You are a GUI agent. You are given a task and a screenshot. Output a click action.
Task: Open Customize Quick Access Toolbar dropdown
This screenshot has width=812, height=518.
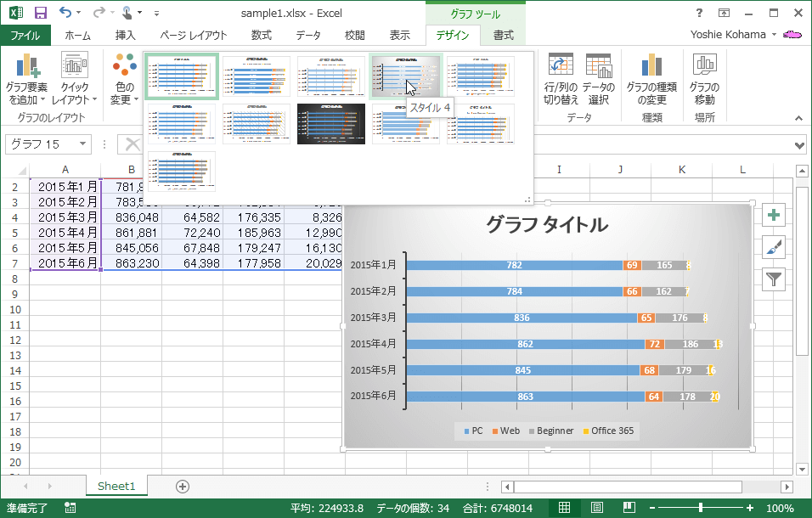(156, 13)
